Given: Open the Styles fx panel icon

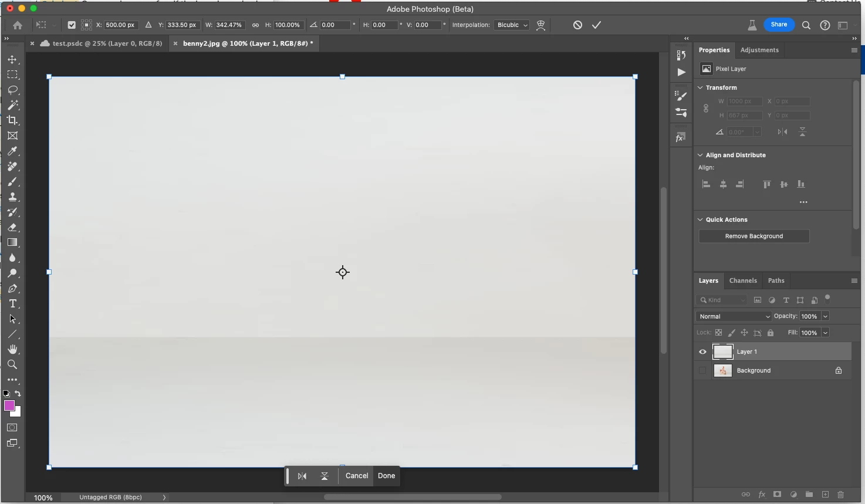Looking at the screenshot, I should tap(681, 137).
